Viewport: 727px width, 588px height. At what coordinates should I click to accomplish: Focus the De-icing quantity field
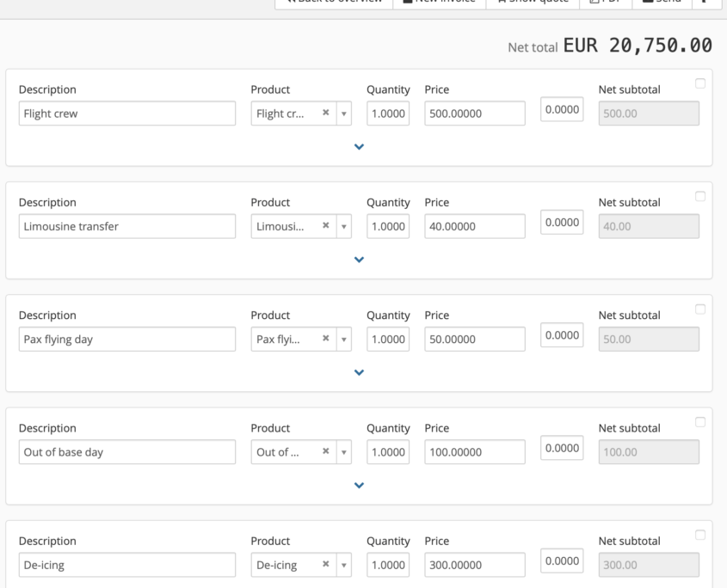tap(388, 565)
